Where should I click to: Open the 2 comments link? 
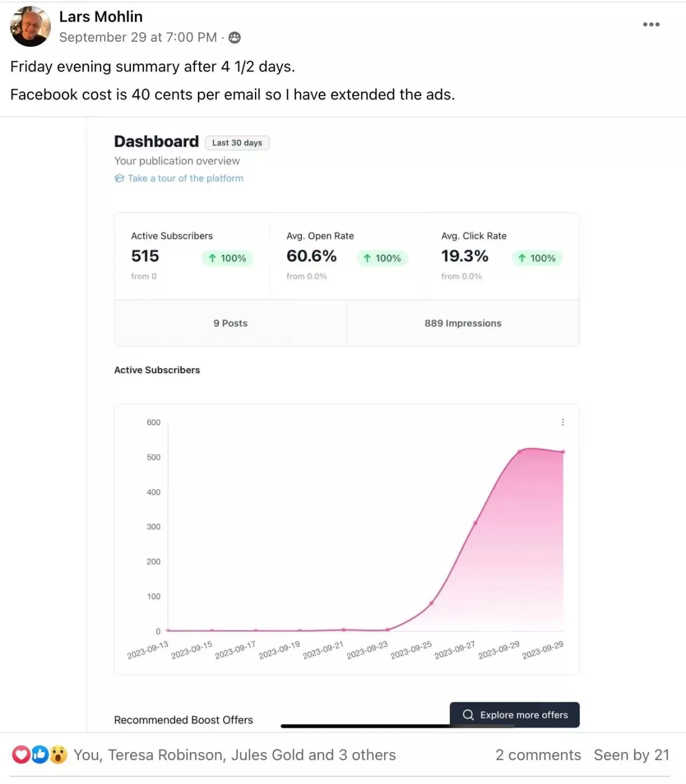click(x=538, y=755)
